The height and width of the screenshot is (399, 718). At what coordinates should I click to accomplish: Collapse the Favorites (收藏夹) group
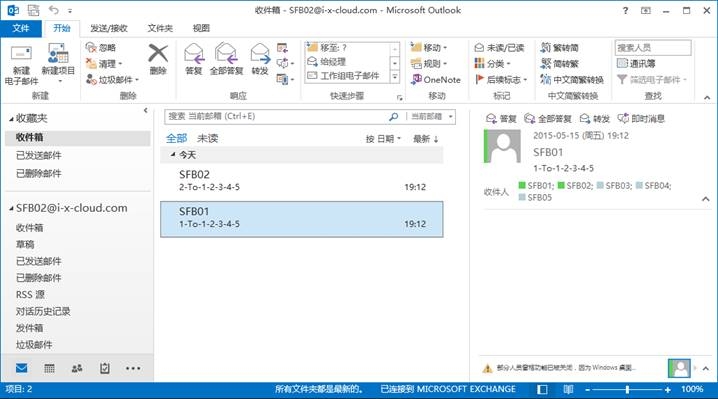11,119
